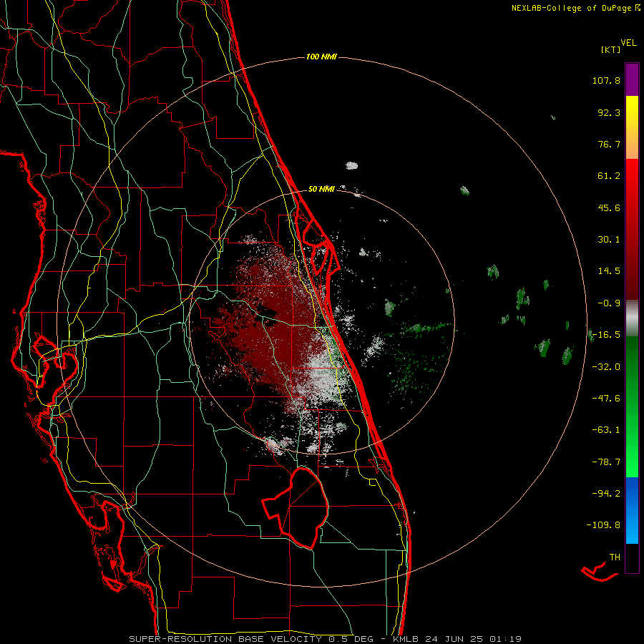Select the -78.7 velocity scale value

click(606, 462)
